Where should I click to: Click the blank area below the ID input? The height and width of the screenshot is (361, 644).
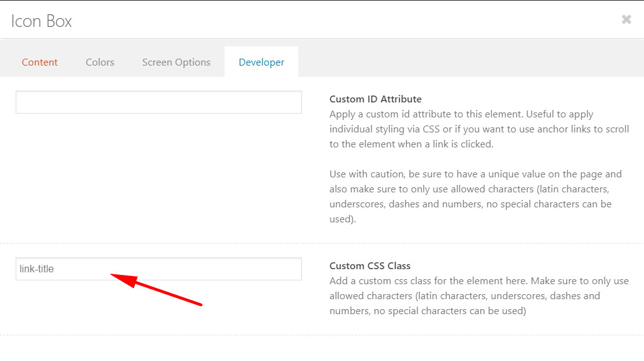(x=159, y=177)
